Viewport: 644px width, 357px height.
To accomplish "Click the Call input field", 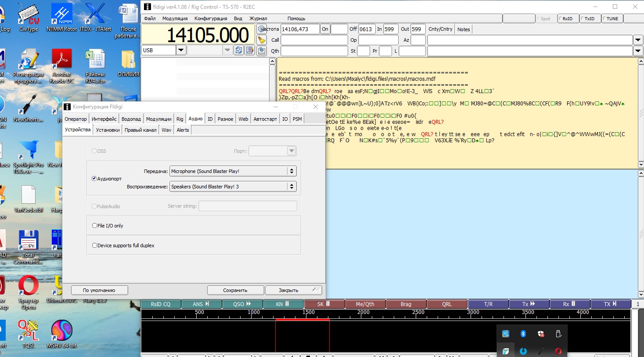I will click(314, 40).
